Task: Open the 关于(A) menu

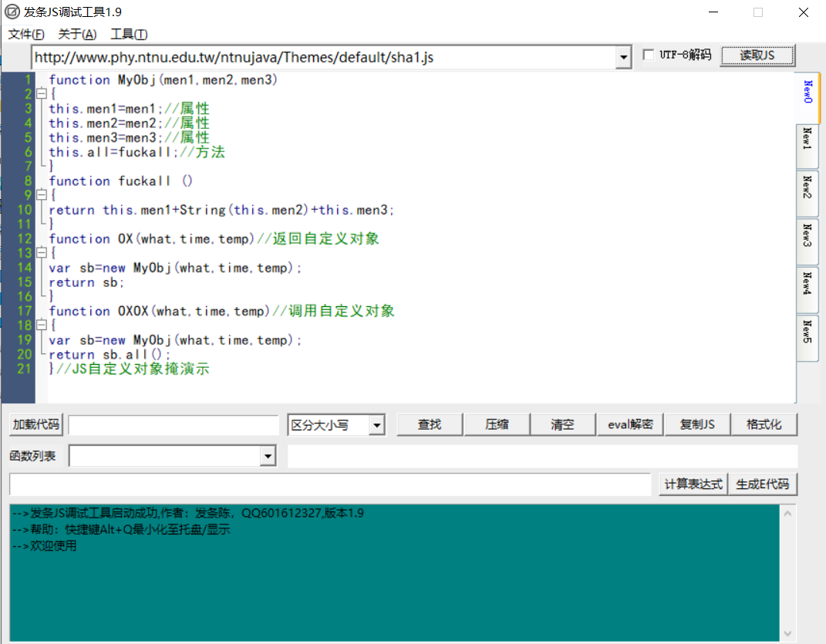Action: (77, 34)
